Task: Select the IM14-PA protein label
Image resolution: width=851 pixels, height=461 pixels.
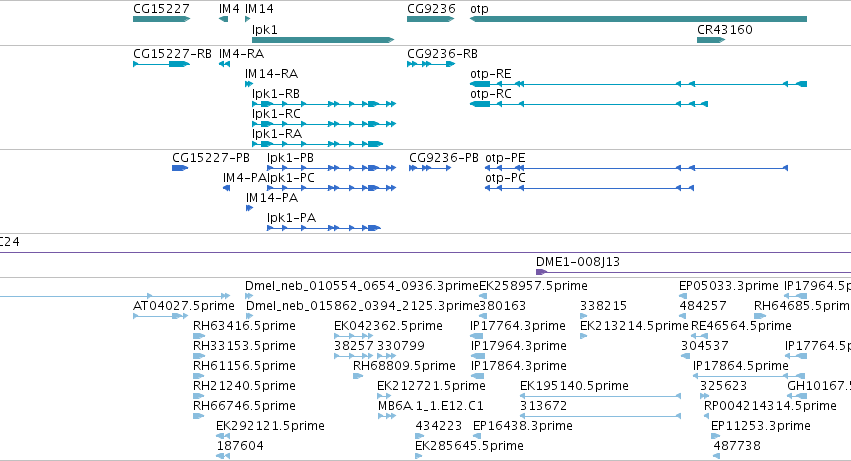Action: click(x=271, y=198)
